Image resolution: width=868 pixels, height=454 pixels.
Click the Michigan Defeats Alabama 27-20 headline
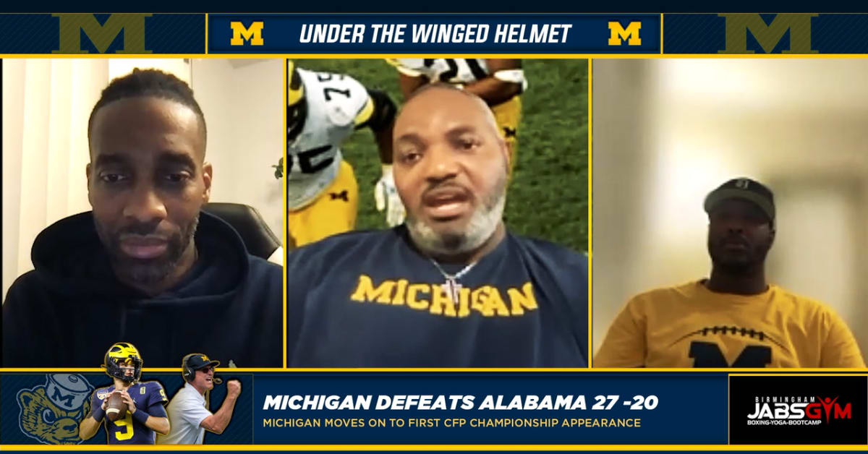click(460, 402)
